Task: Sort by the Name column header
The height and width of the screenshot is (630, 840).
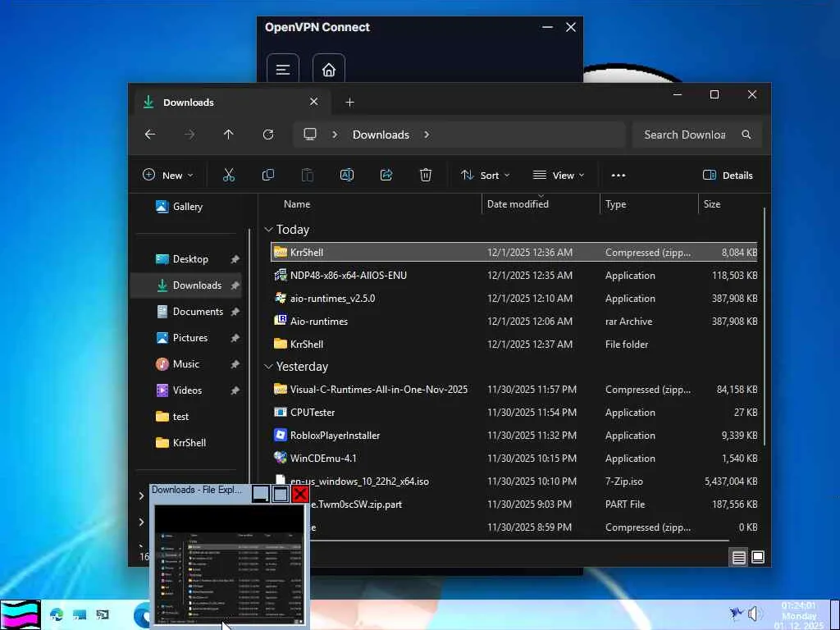Action: coord(297,204)
